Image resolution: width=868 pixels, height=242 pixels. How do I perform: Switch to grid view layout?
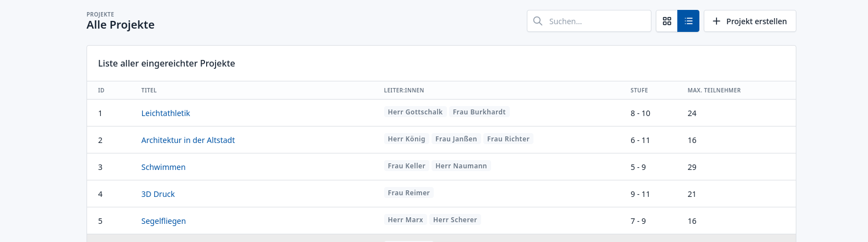(x=667, y=21)
